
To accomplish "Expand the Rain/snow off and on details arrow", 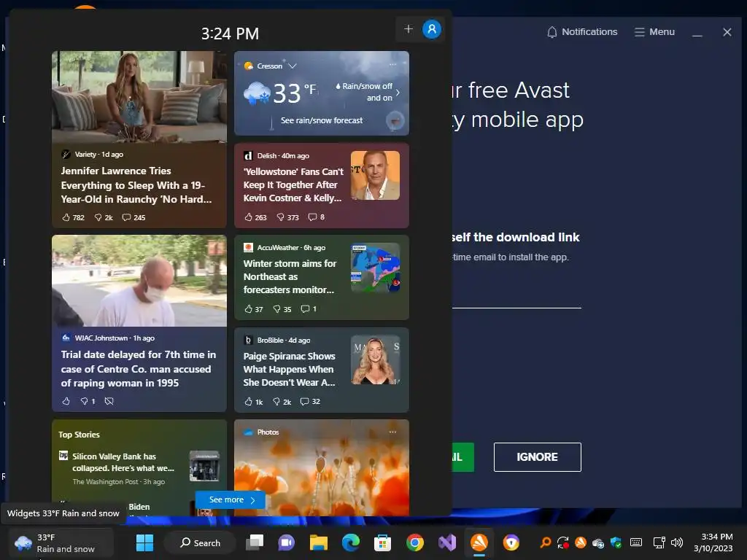I will [x=398, y=93].
